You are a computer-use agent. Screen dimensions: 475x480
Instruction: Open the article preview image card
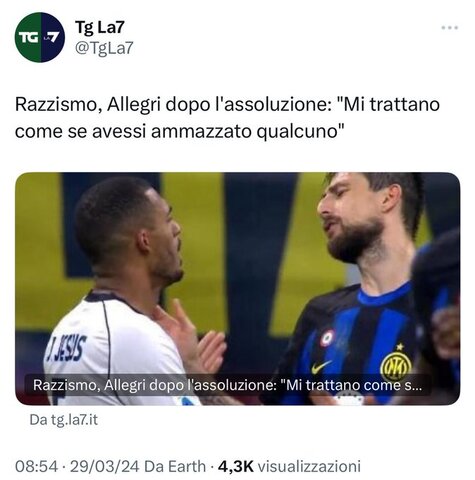tap(238, 289)
